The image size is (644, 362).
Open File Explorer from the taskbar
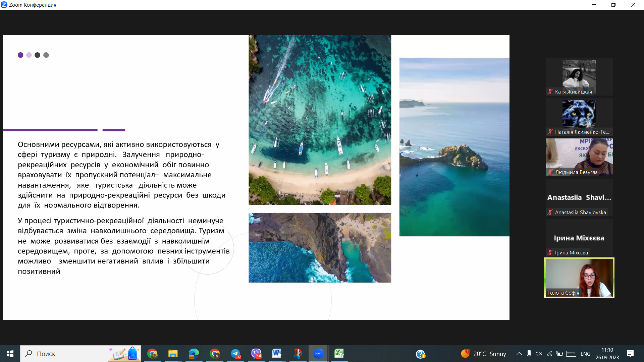coord(173,354)
